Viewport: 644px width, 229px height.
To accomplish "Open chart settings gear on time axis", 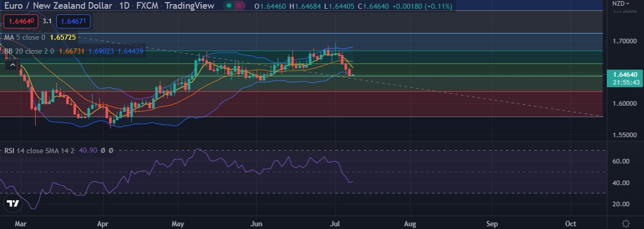I will [x=626, y=224].
